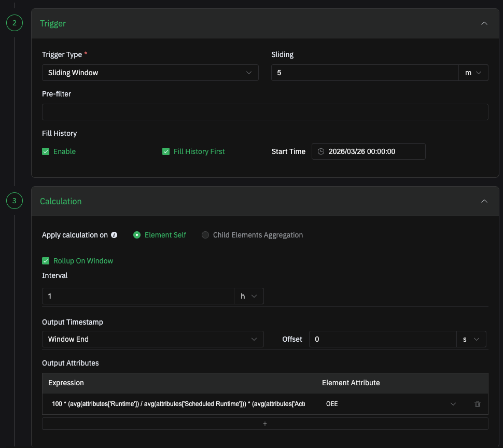Screen dimensions: 503x448
Task: Uncheck the Fill History Enable checkbox
Action: tap(46, 151)
